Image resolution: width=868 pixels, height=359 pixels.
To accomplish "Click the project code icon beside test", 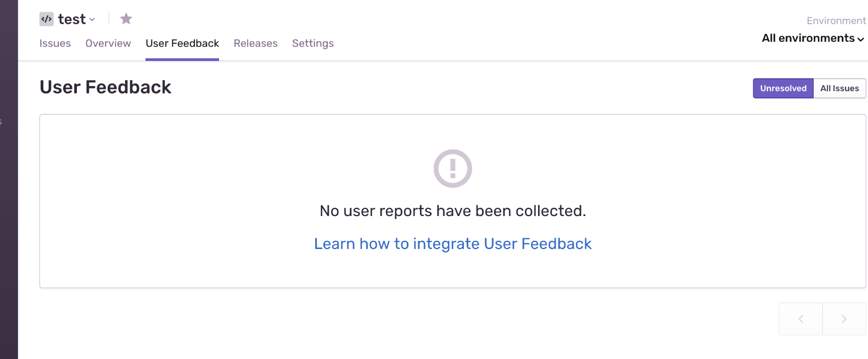I will (x=46, y=19).
